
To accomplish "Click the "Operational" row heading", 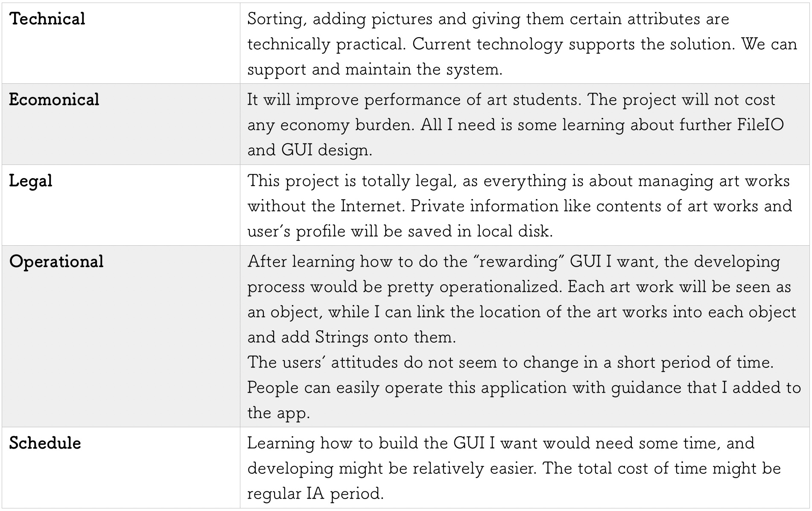I will click(x=56, y=262).
